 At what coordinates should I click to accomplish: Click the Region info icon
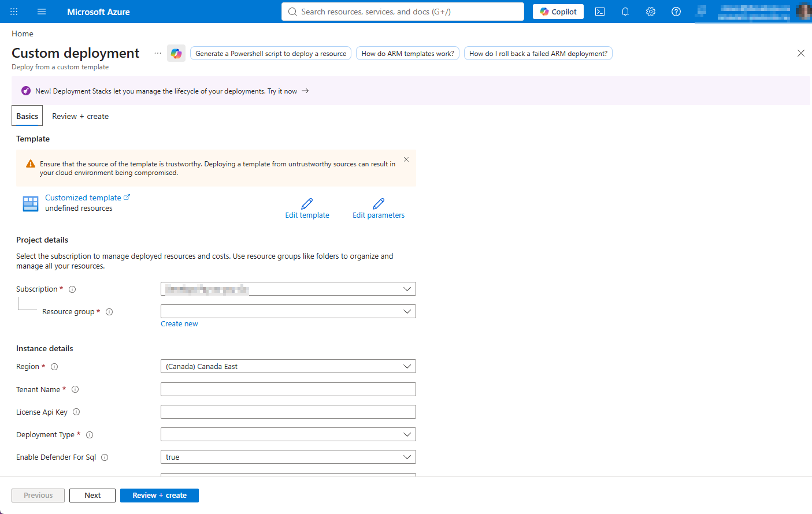tap(54, 367)
